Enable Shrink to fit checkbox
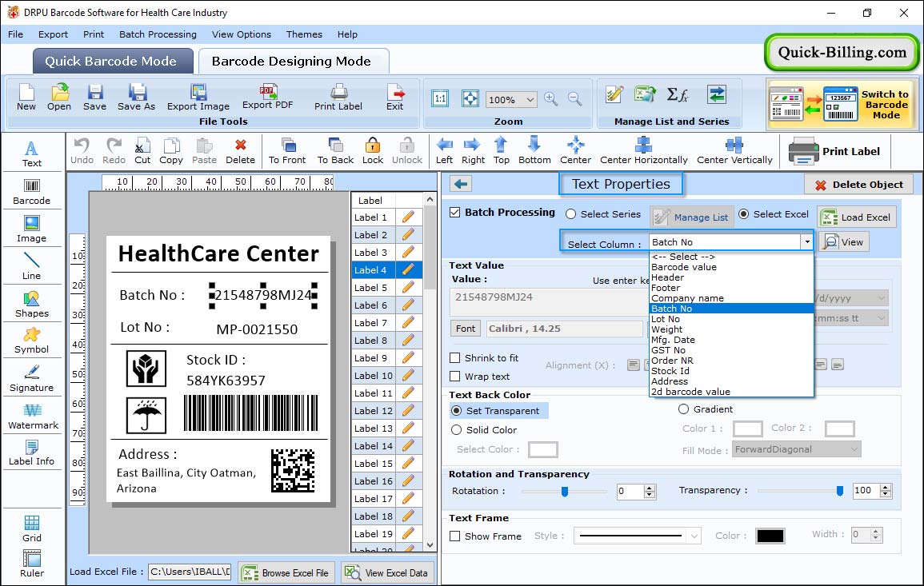924x586 pixels. coord(455,357)
